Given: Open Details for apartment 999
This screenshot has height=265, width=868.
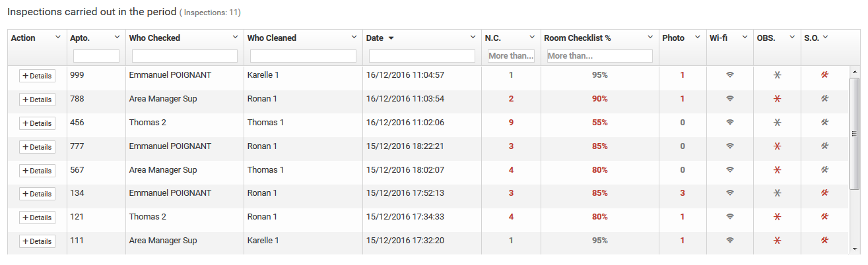Looking at the screenshot, I should (x=37, y=76).
